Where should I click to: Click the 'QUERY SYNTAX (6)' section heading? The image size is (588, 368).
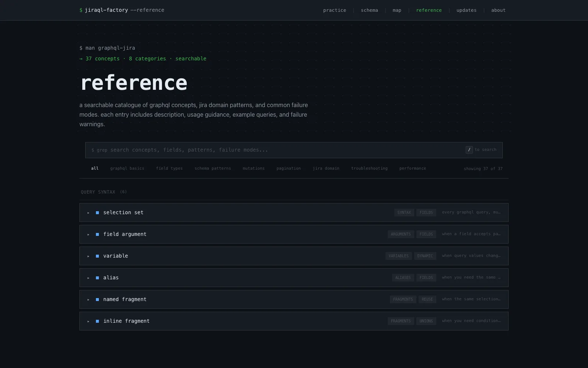pos(104,192)
